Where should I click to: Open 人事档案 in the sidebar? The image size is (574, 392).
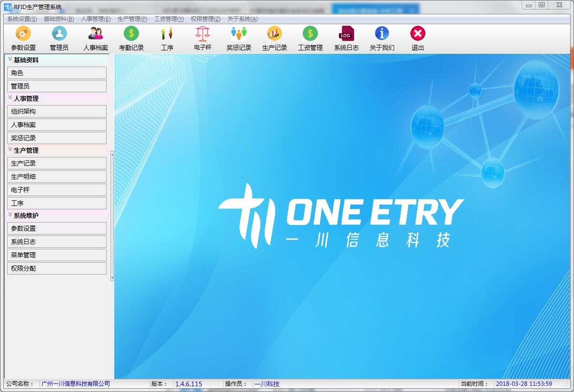coord(57,125)
